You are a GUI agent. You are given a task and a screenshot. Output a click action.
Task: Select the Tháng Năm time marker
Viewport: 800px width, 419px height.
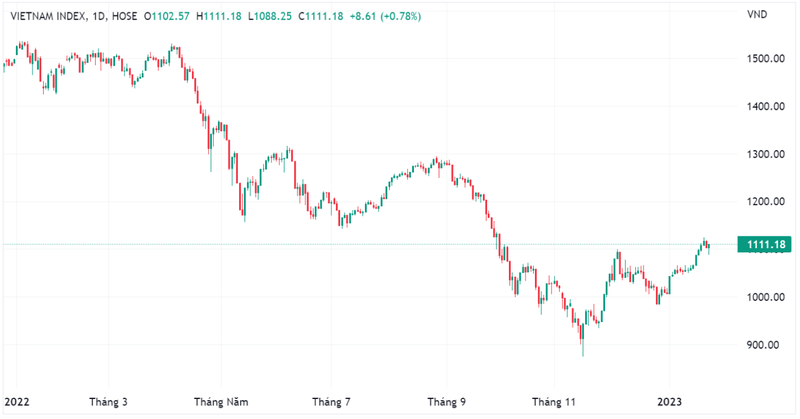[x=222, y=401]
